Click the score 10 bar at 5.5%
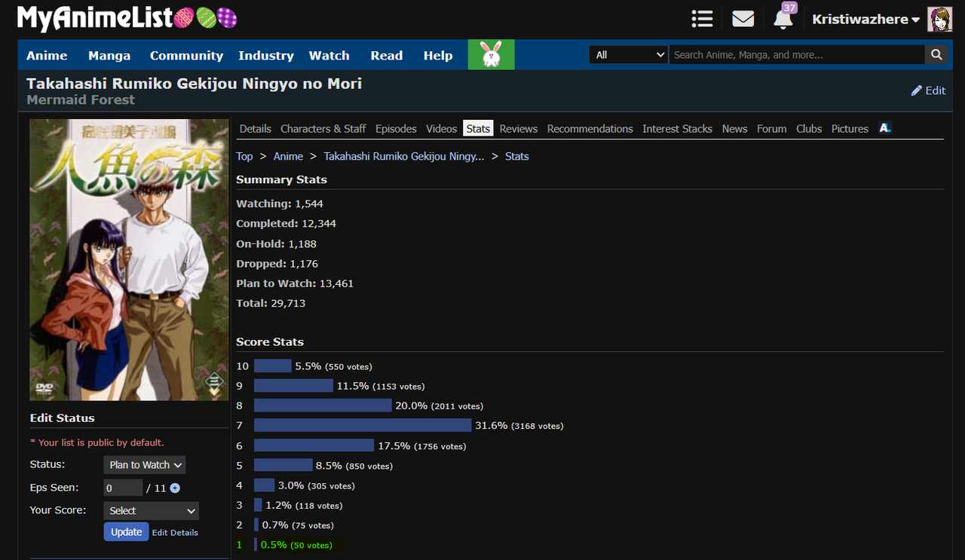 (x=273, y=366)
